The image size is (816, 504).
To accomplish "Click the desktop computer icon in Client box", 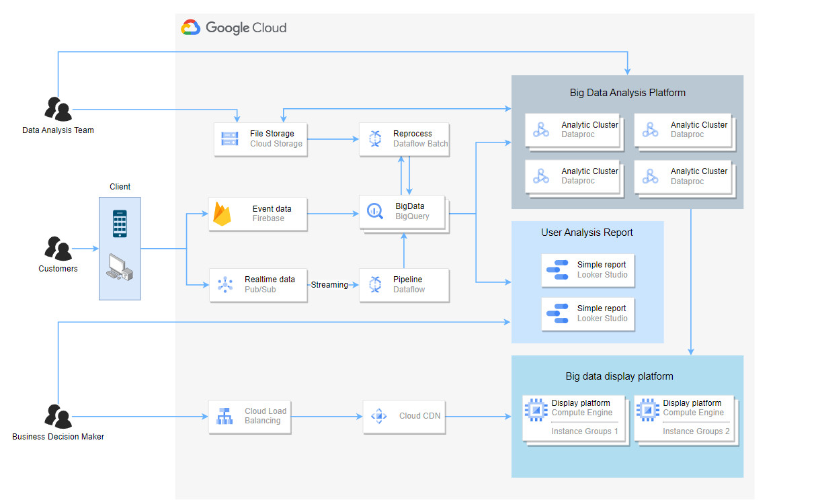I will click(x=120, y=269).
